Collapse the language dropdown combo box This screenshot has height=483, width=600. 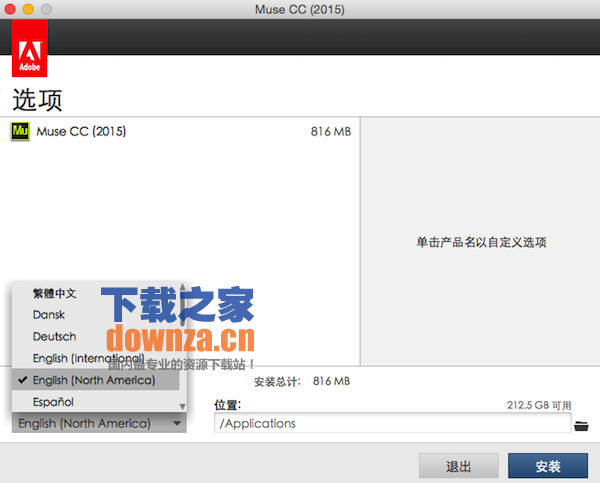(99, 423)
